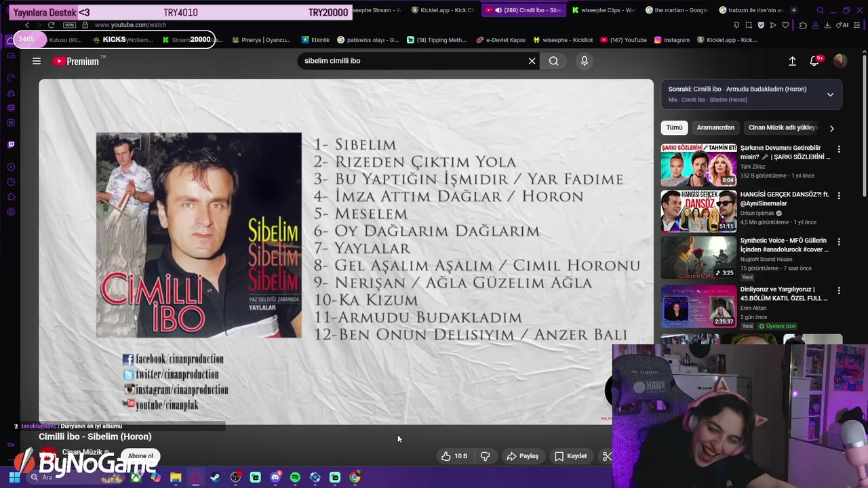Open the sidebar GX cleaner icon

[x=11, y=93]
